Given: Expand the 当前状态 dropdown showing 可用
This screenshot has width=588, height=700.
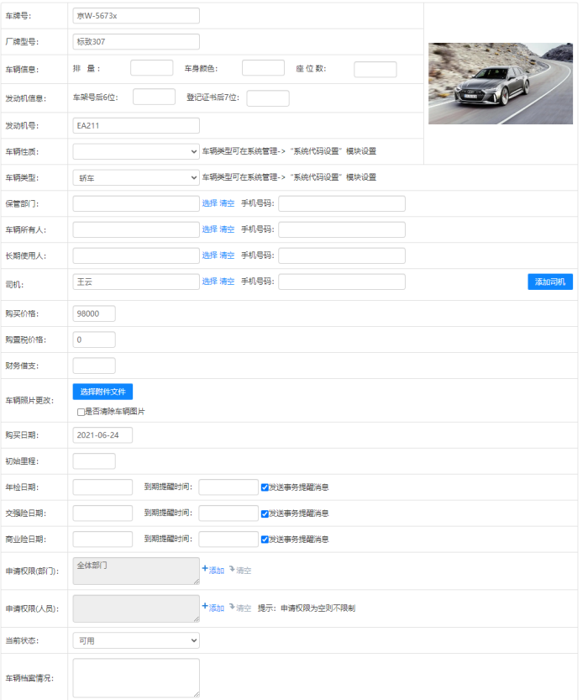Looking at the screenshot, I should pos(136,640).
